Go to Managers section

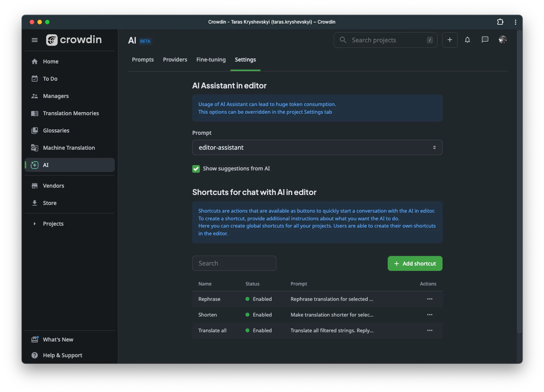[x=70, y=96]
